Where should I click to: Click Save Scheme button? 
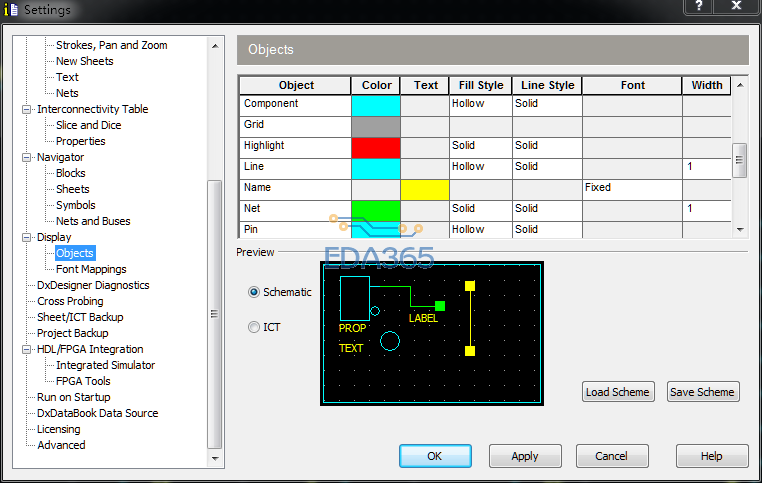coord(702,392)
